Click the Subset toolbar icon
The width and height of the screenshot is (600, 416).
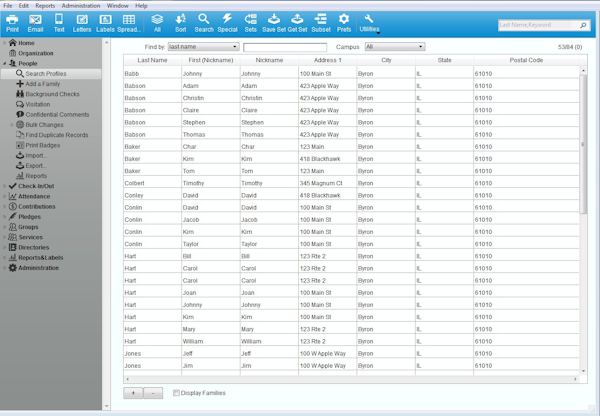321,23
